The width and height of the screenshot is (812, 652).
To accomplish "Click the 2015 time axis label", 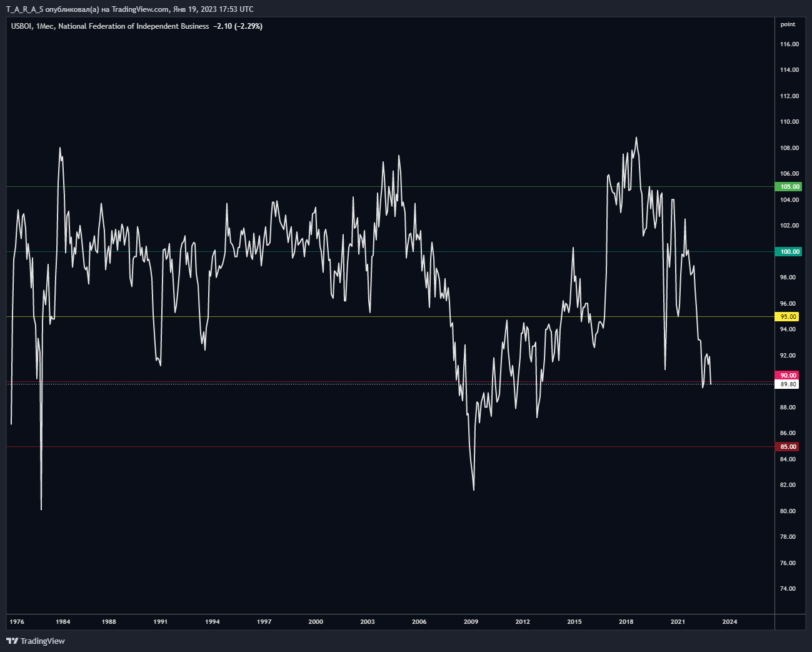I will pos(574,622).
